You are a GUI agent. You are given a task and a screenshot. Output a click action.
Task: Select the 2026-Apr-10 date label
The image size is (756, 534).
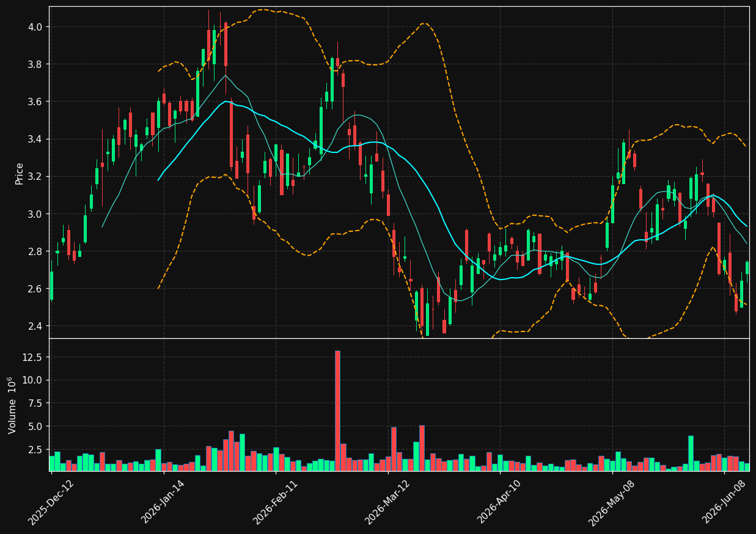click(500, 502)
